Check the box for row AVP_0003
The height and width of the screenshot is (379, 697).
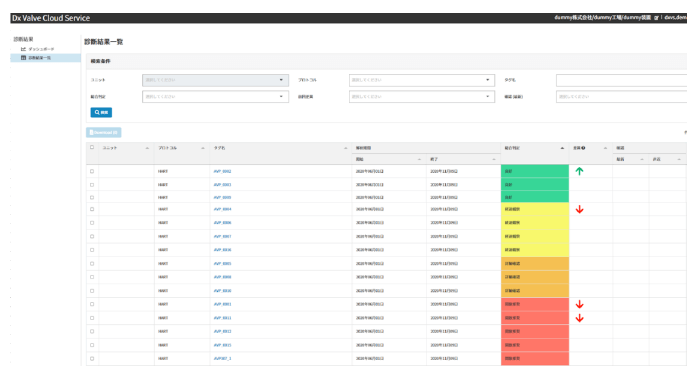[92, 184]
